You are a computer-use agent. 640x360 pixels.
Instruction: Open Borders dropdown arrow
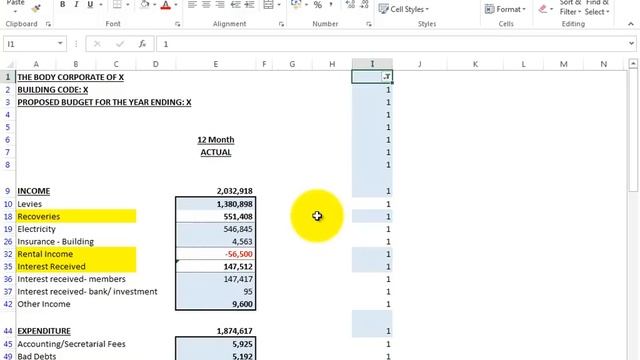(x=128, y=5)
